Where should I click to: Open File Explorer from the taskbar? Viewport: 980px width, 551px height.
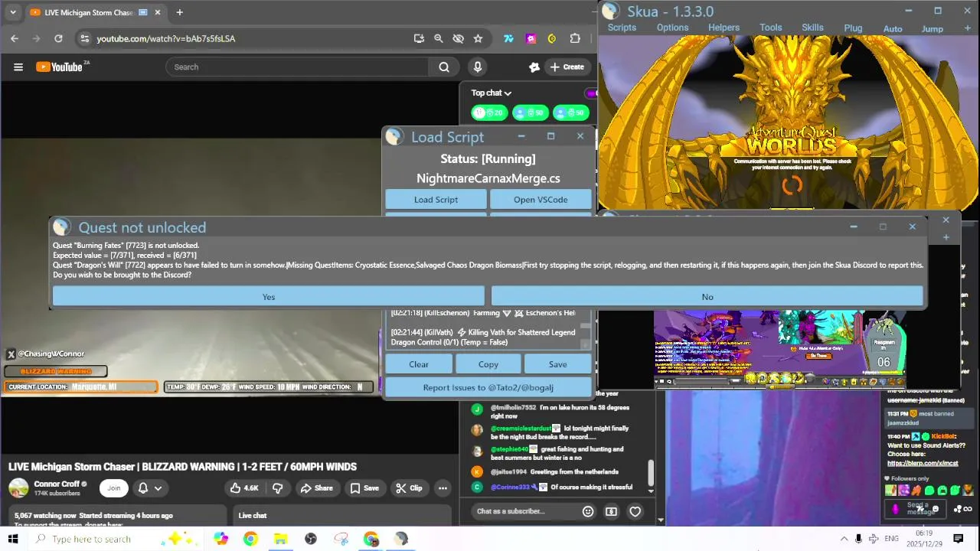[280, 539]
